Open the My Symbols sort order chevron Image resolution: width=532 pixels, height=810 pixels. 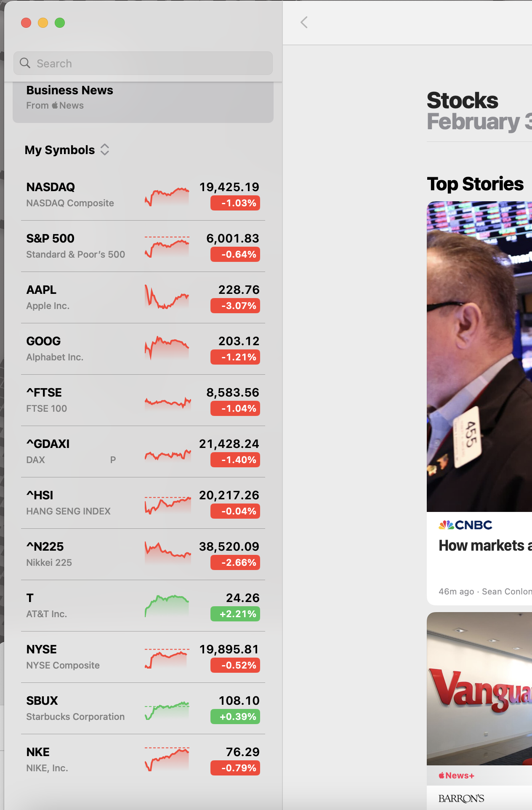tap(105, 149)
